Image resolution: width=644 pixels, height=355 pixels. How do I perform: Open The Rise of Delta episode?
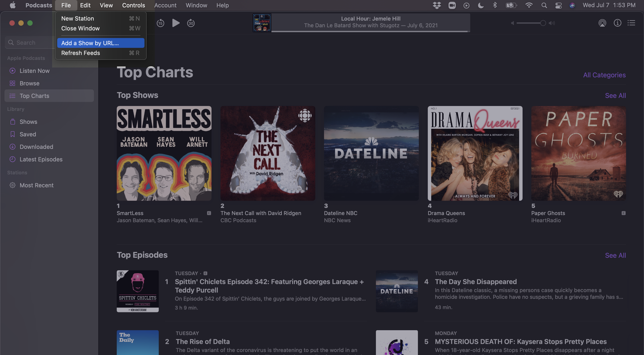click(x=203, y=342)
